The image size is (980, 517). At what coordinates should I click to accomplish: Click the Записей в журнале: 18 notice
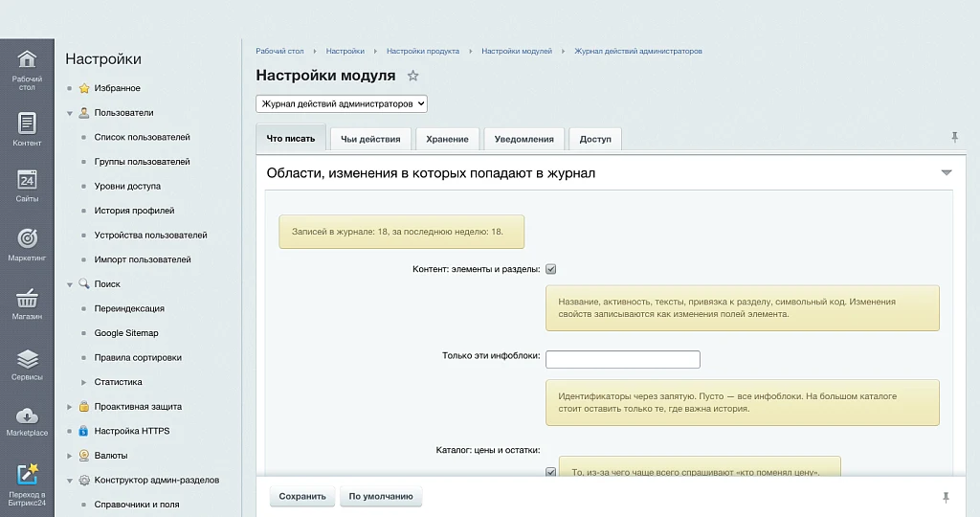[x=401, y=232]
